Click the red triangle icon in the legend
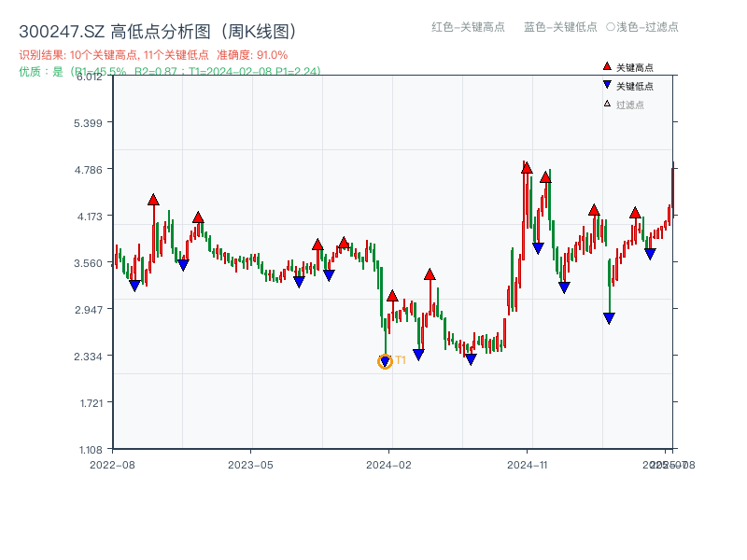This screenshot has height=560, width=747. tap(607, 67)
